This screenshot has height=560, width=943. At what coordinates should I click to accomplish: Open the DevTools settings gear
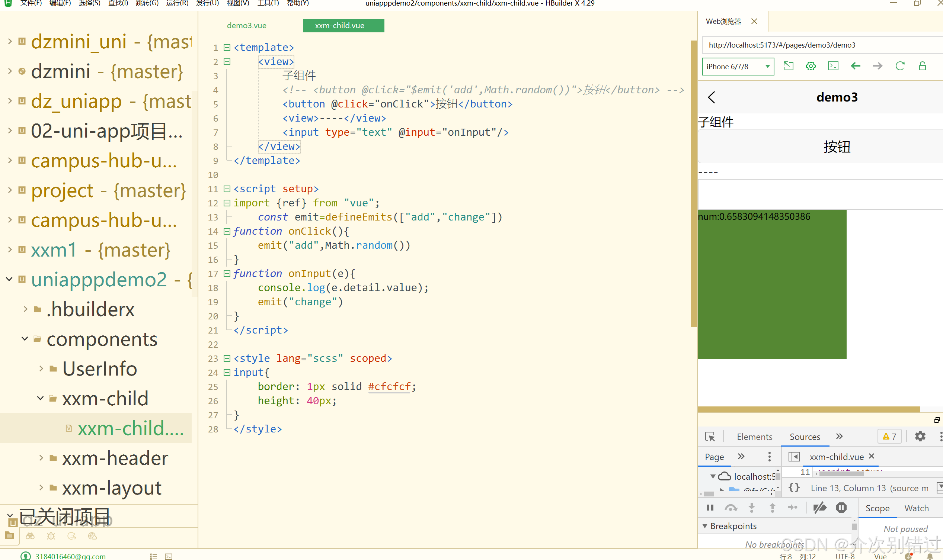(x=920, y=437)
